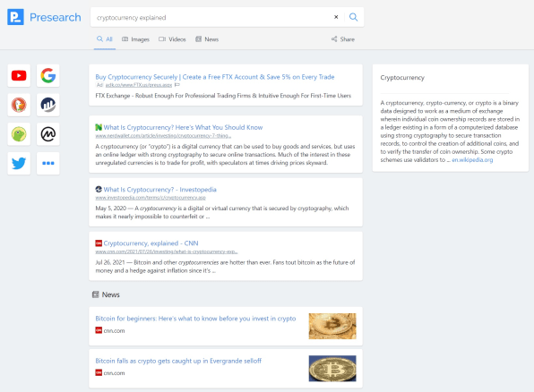
Task: Open the Presearch home text link
Action: tap(56, 17)
